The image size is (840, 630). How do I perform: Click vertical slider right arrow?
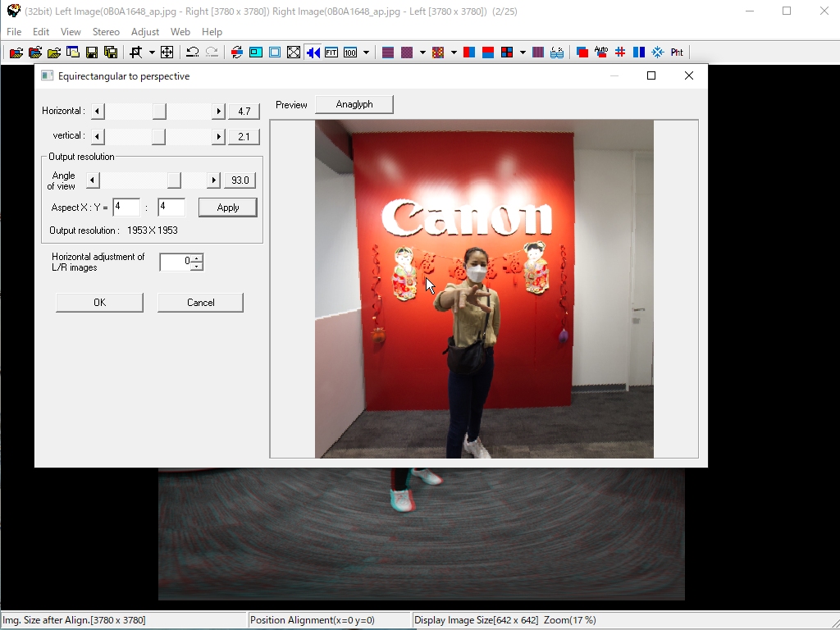(218, 137)
